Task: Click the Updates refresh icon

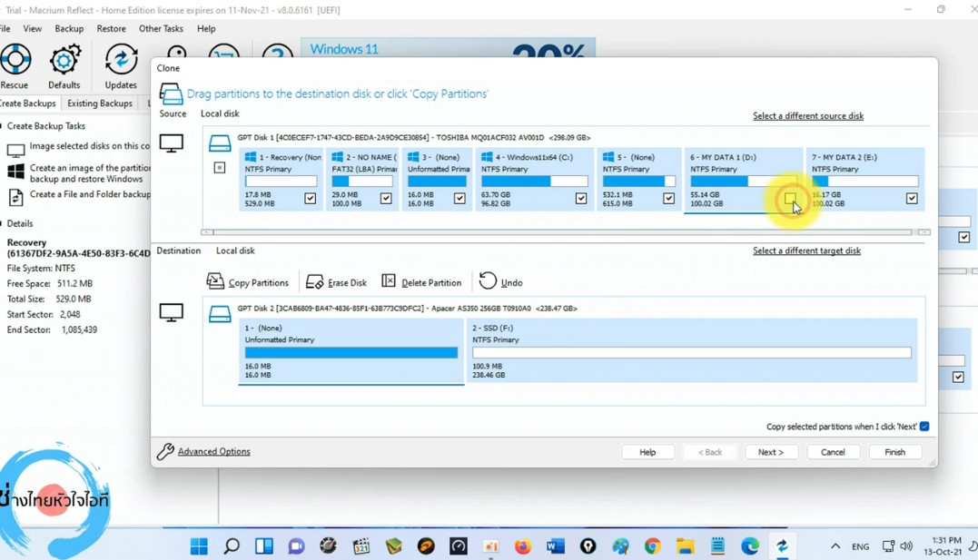Action: coord(121,61)
